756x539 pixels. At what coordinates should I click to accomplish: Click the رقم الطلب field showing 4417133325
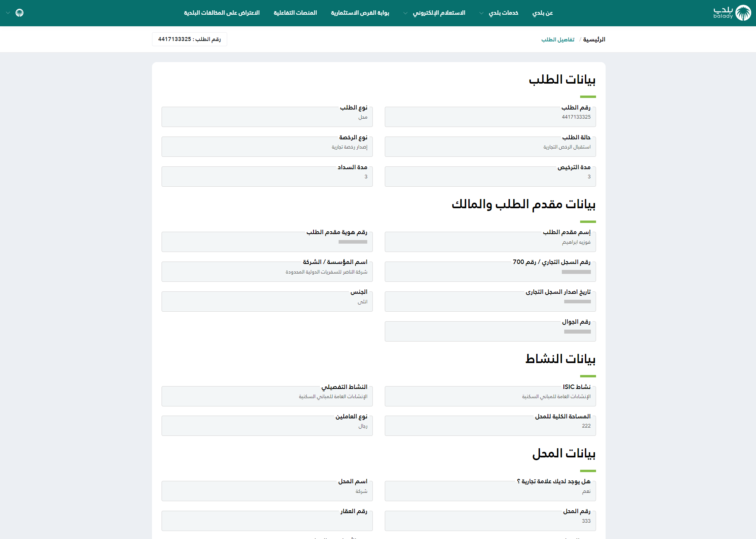(x=490, y=117)
